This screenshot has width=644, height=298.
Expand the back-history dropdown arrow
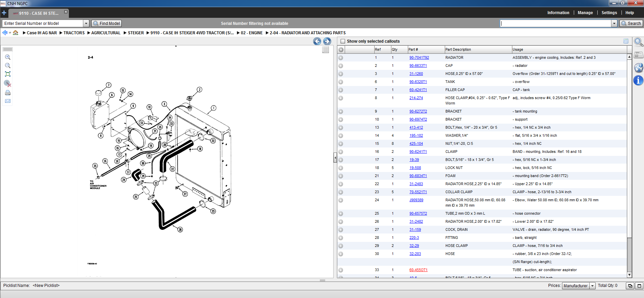pyautogui.click(x=10, y=33)
